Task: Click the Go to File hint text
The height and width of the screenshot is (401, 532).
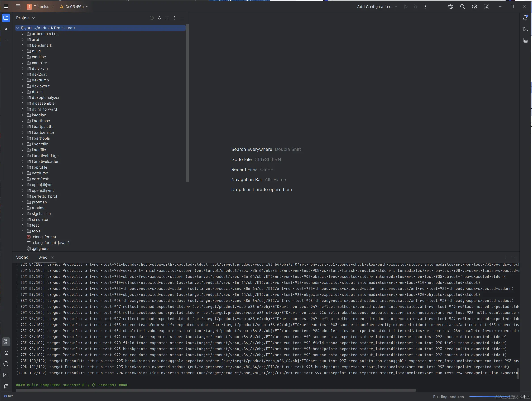Action: [x=241, y=159]
